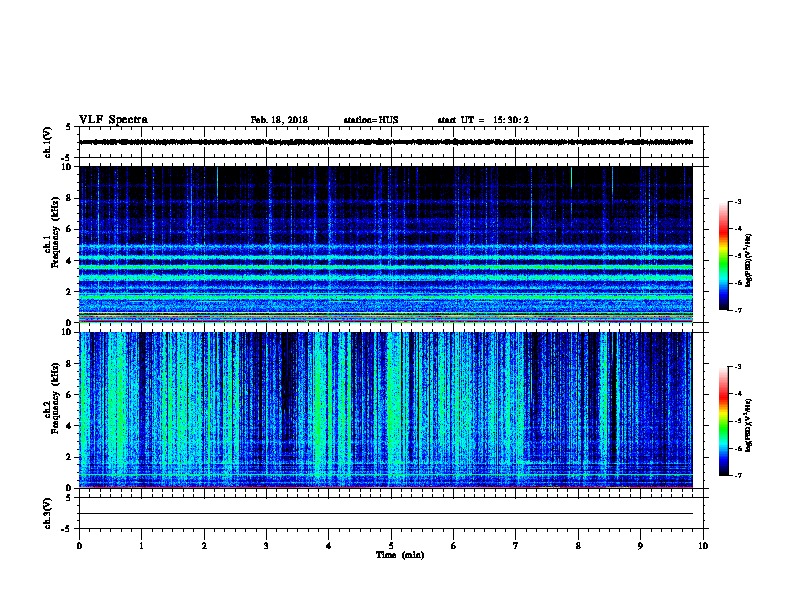792x612 pixels.
Task: Click the time axis tick label "0"
Action: tap(79, 546)
